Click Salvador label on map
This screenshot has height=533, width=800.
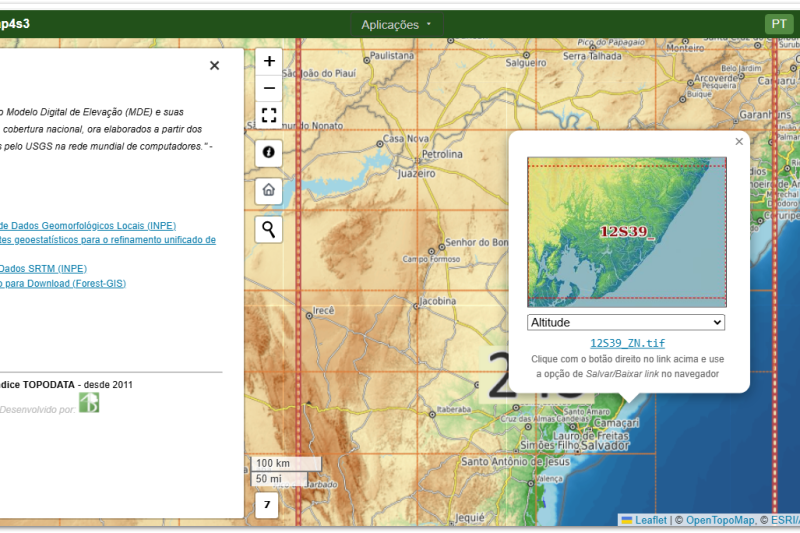tap(605, 446)
